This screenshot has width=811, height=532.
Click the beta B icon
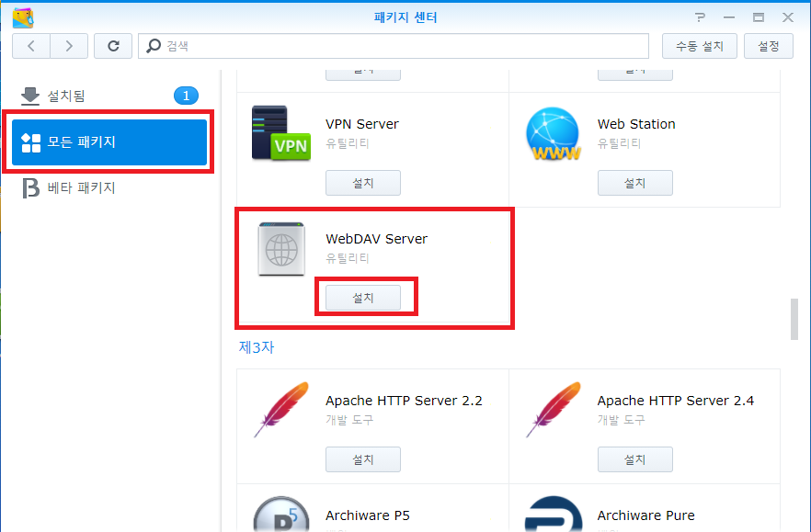(x=30, y=188)
